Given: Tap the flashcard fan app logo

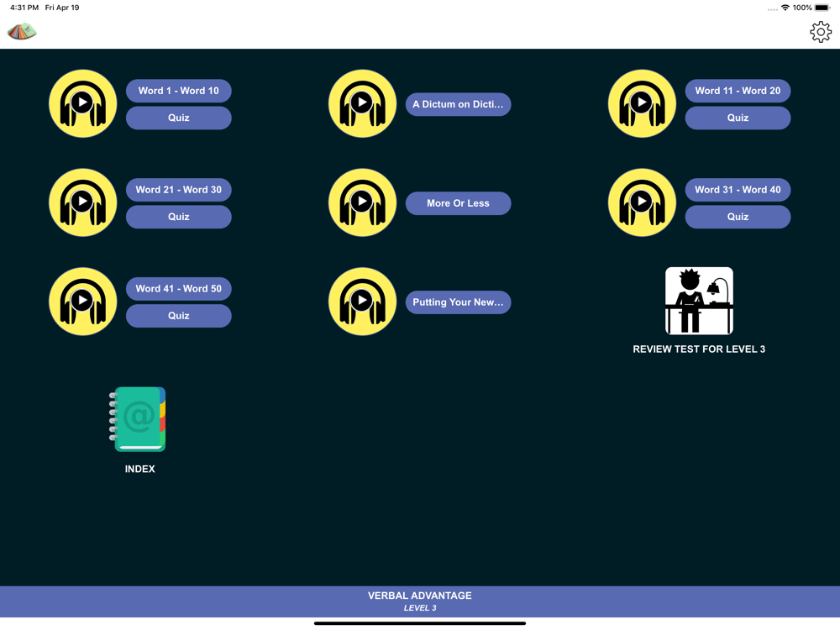Looking at the screenshot, I should (22, 32).
